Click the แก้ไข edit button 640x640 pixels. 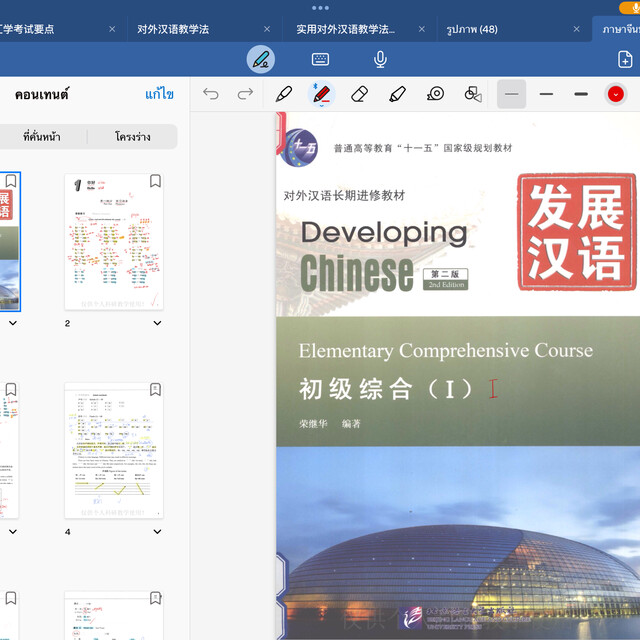click(x=159, y=94)
